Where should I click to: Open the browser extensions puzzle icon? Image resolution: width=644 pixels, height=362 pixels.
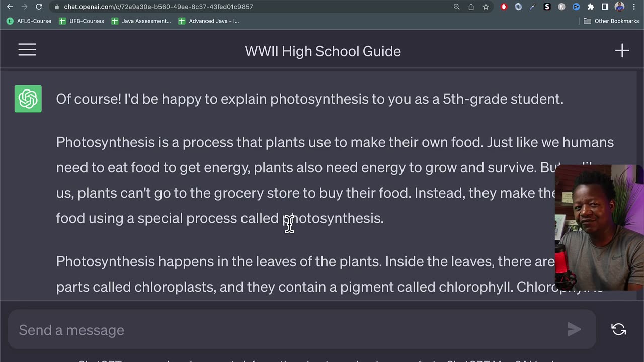click(591, 7)
